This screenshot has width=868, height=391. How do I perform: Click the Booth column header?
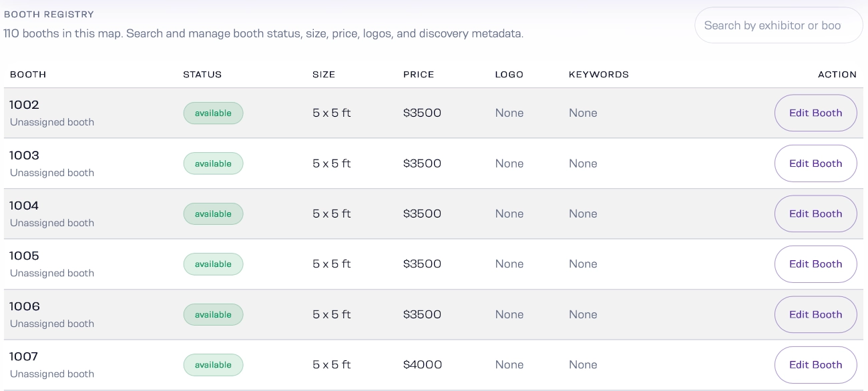coord(28,74)
